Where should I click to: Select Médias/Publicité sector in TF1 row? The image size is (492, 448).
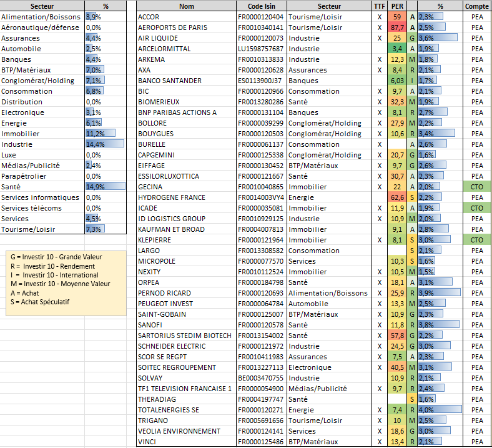pyautogui.click(x=329, y=389)
